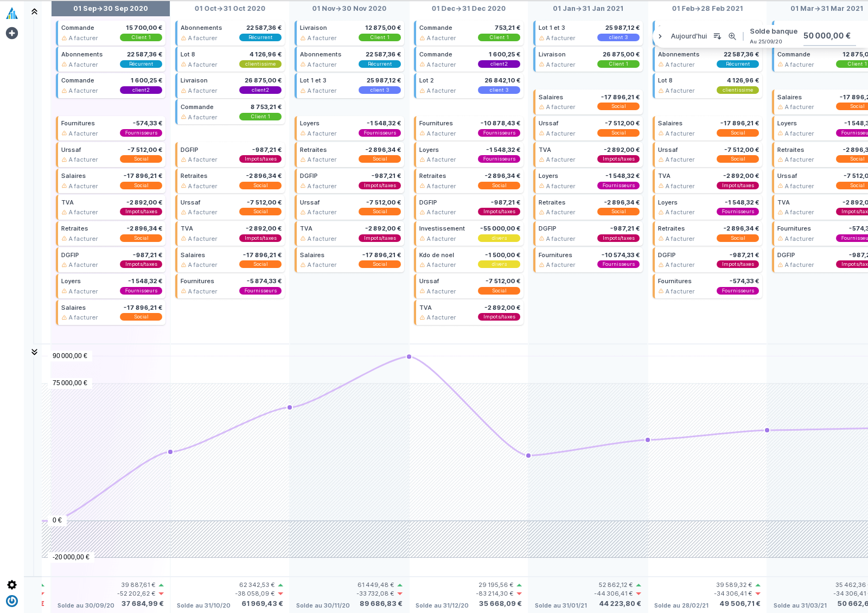
Task: Click warning icon on February Lot 8 card
Action: point(661,91)
